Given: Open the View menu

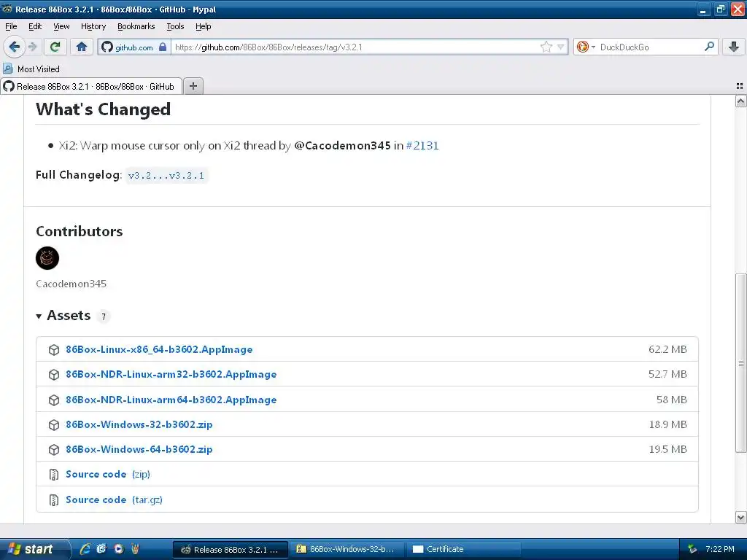Looking at the screenshot, I should click(61, 26).
